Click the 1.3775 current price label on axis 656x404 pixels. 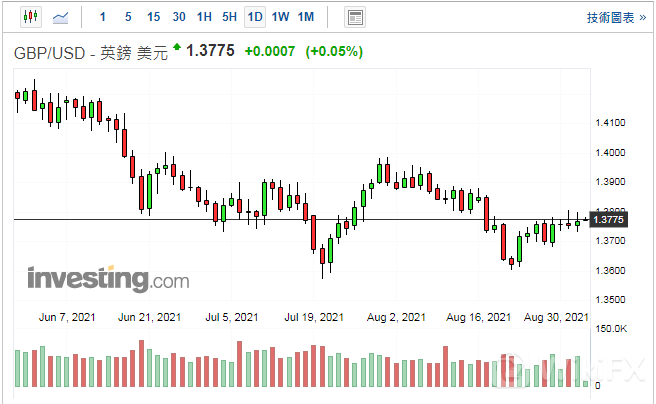coord(609,219)
